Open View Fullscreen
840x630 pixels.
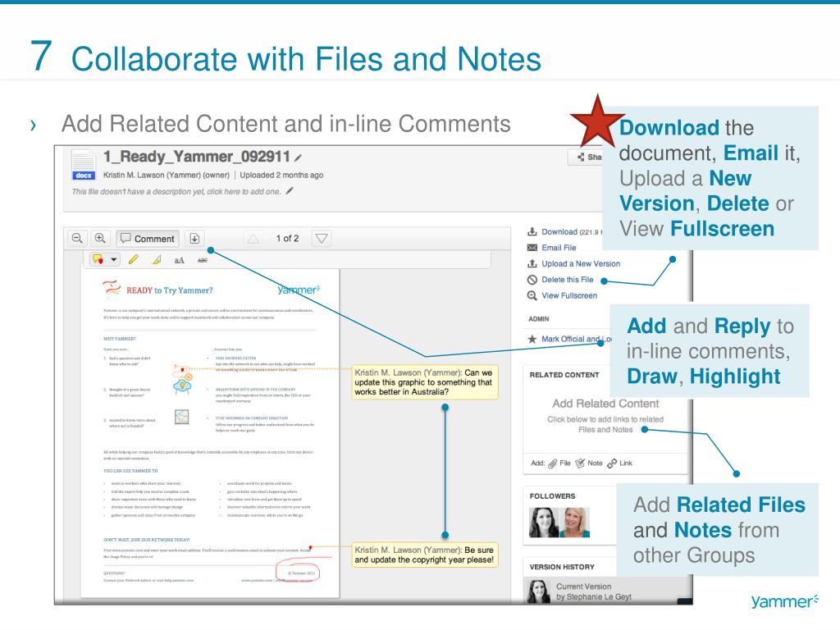[x=569, y=295]
